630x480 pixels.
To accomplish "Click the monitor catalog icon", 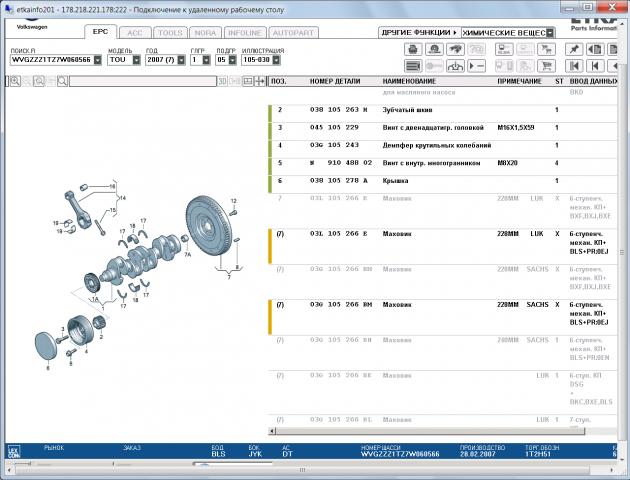I will pyautogui.click(x=504, y=49).
